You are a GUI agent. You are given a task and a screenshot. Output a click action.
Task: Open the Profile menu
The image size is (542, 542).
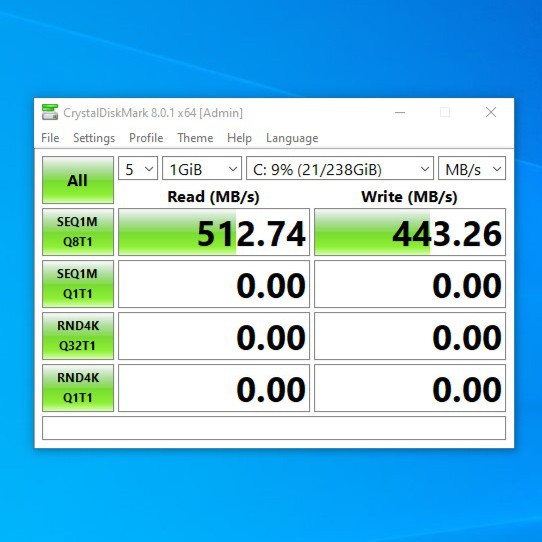point(146,138)
